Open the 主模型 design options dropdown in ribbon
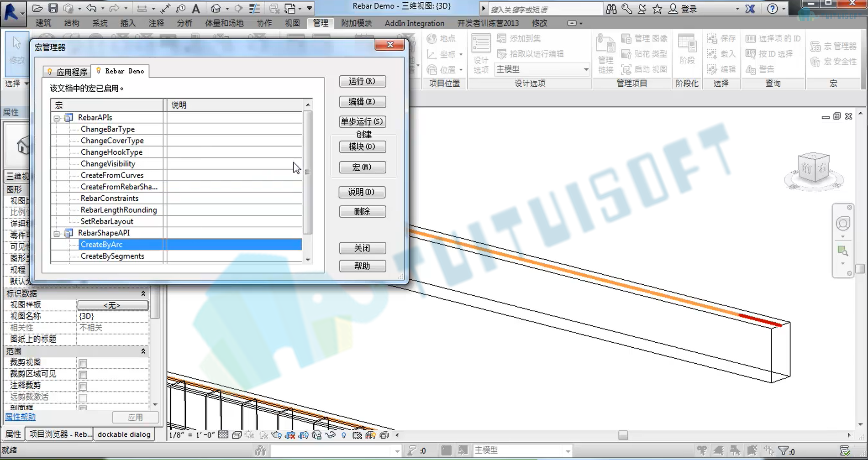868x460 pixels. [x=542, y=69]
